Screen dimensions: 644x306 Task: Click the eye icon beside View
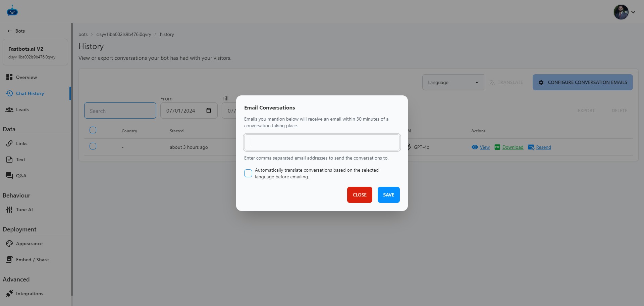475,147
